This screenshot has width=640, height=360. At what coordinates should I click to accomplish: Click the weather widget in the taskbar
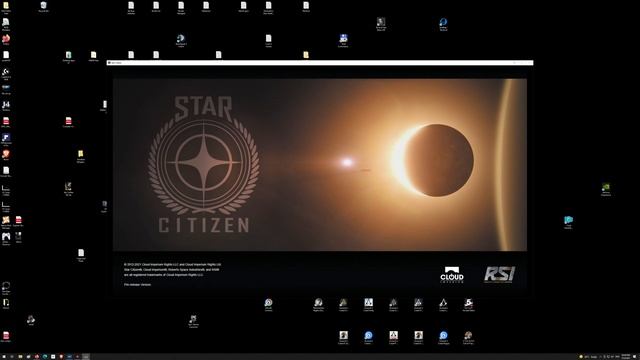coord(588,356)
